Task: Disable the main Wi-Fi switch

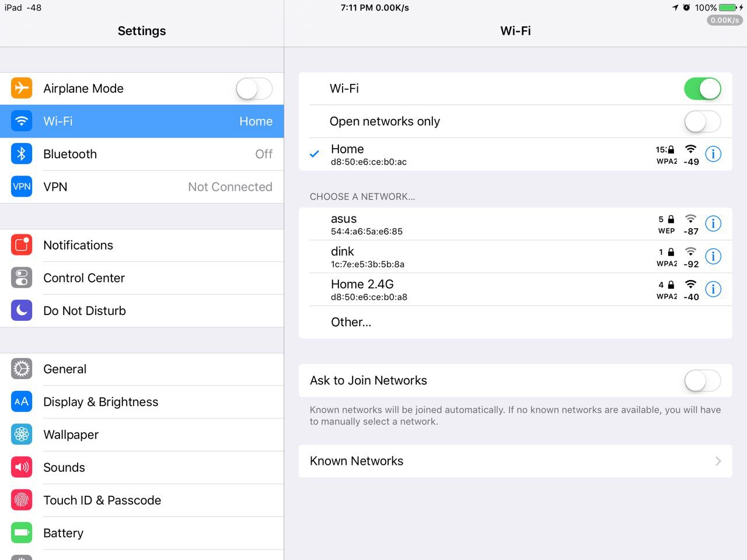Action: tap(702, 89)
